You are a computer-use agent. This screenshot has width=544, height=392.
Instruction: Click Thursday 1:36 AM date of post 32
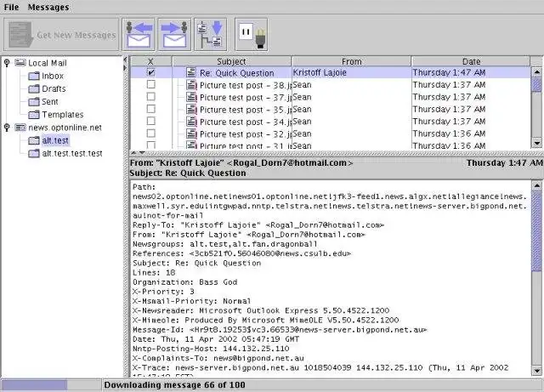click(x=449, y=134)
